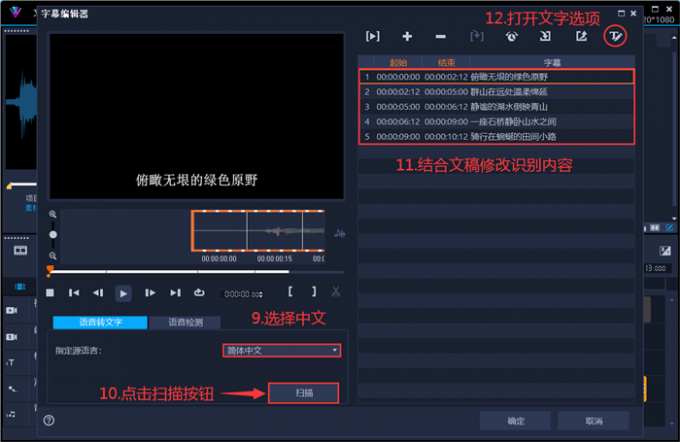The width and height of the screenshot is (680, 442).
Task: Click the 结束 column header
Action: (x=446, y=62)
